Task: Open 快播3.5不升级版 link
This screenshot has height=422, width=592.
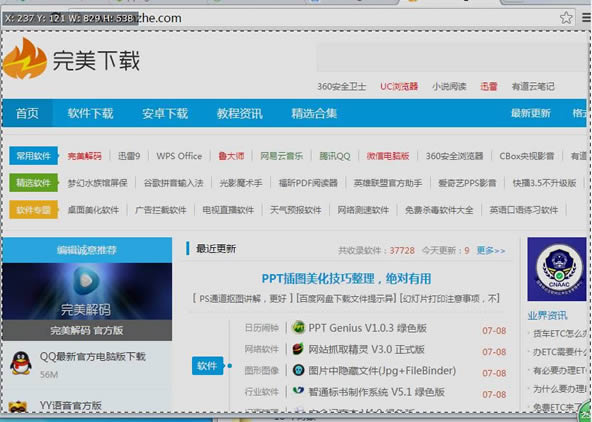Action: (544, 183)
